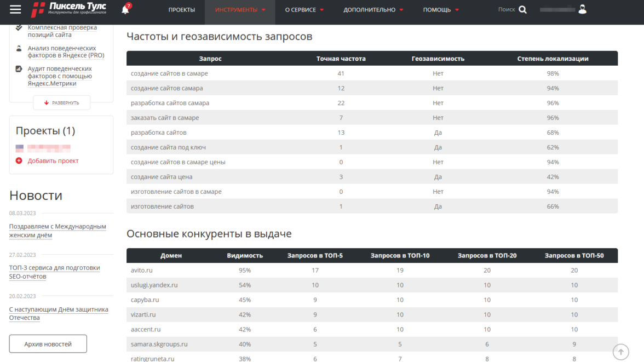Select competitor domain samara.skgroups.ru
The image size is (644, 362).
pyautogui.click(x=159, y=344)
